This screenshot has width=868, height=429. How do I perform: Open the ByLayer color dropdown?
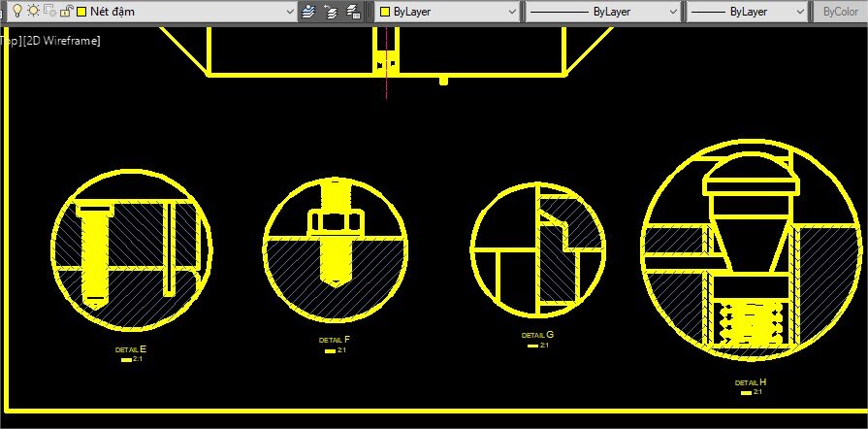point(512,12)
